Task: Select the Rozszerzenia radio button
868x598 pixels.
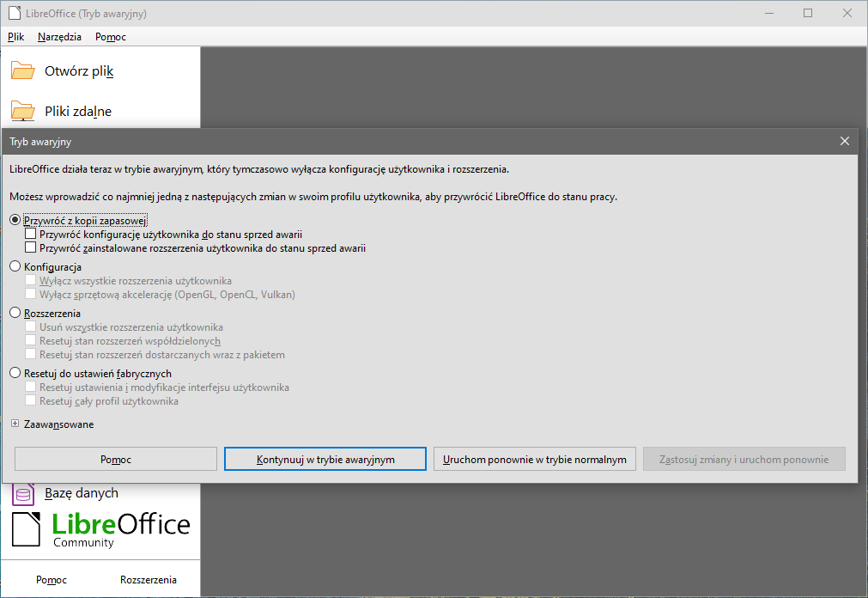Action: [15, 313]
